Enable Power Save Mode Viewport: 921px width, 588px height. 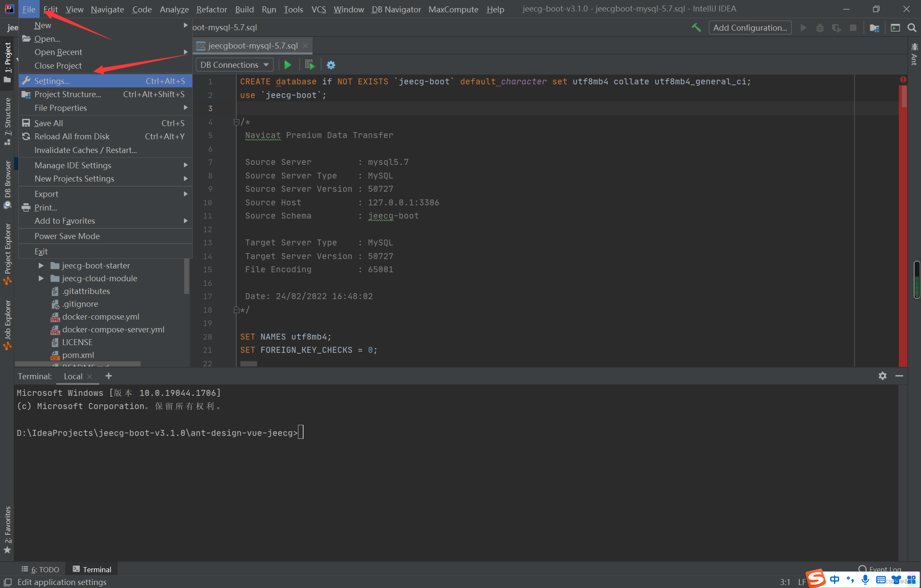(67, 236)
